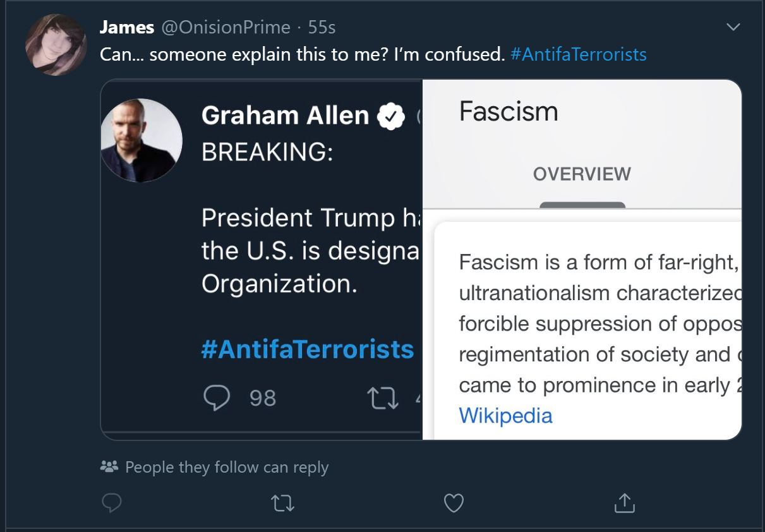Image resolution: width=765 pixels, height=532 pixels.
Task: Click the people group reply-restriction icon
Action: tap(109, 467)
